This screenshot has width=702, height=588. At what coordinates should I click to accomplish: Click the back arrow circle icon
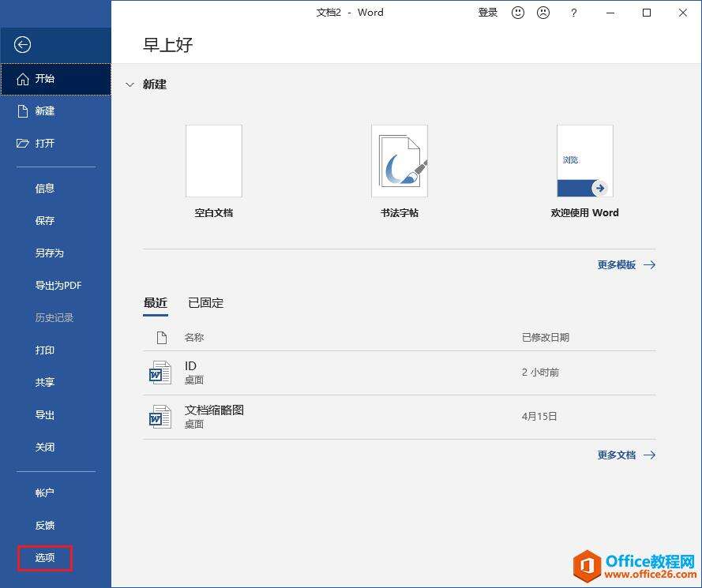click(22, 45)
